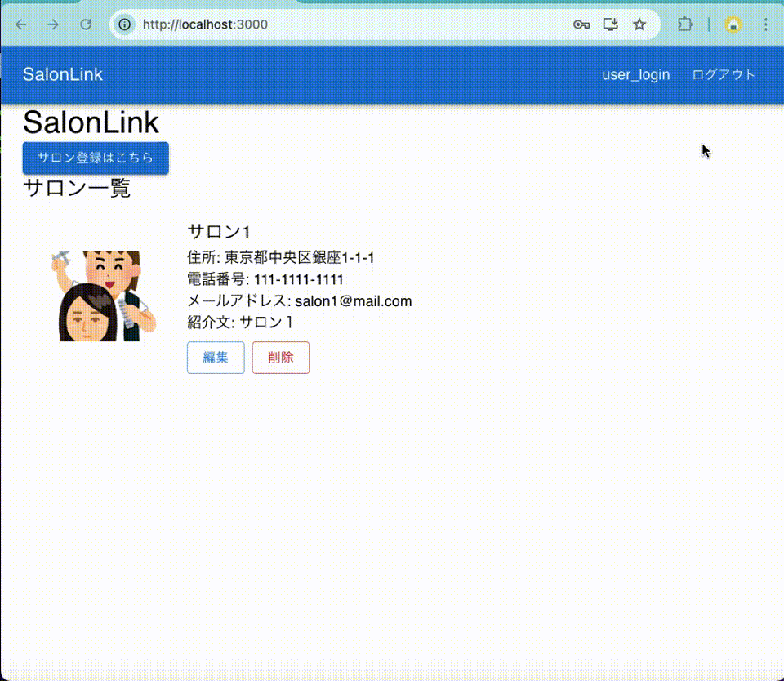Go back with browser back arrow

tap(21, 24)
